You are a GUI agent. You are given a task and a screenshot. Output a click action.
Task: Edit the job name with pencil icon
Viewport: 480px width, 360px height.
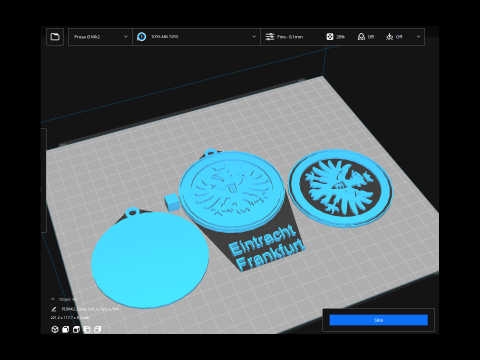point(54,309)
